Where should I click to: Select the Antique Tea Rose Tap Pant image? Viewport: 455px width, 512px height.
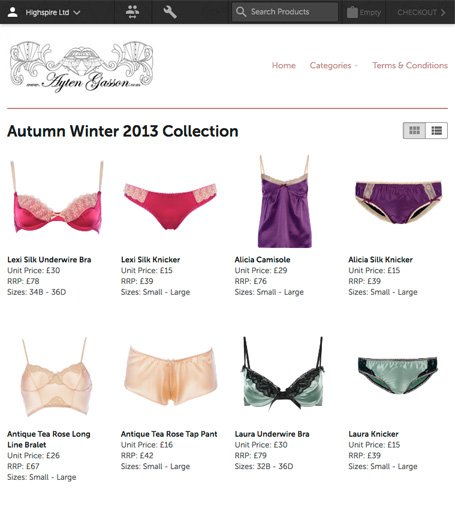tap(171, 376)
